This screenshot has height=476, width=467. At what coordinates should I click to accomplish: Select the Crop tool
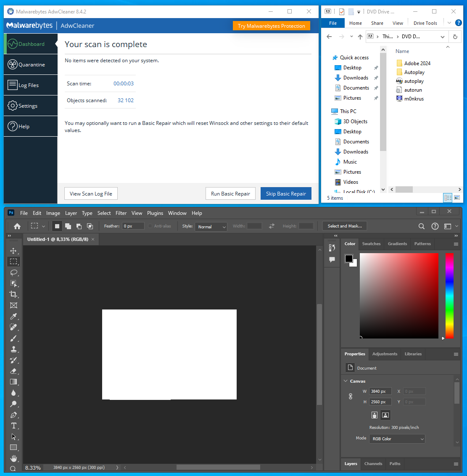click(x=13, y=294)
